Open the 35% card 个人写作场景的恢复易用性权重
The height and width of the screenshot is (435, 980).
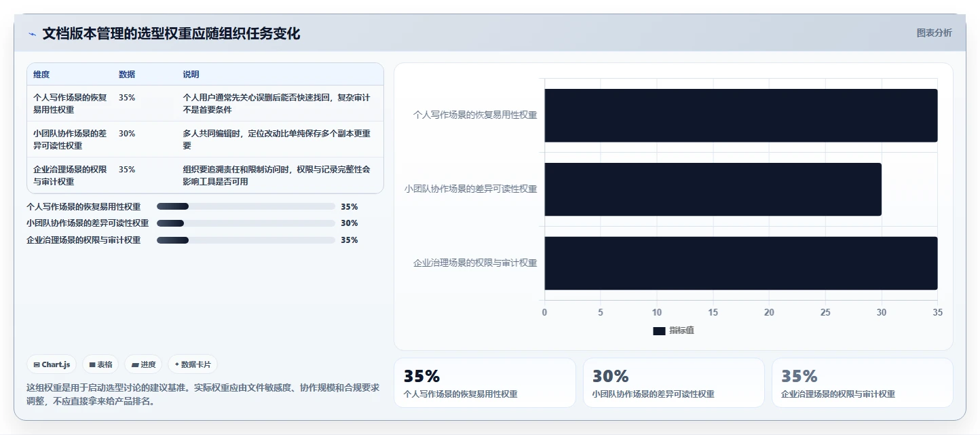[x=485, y=383]
